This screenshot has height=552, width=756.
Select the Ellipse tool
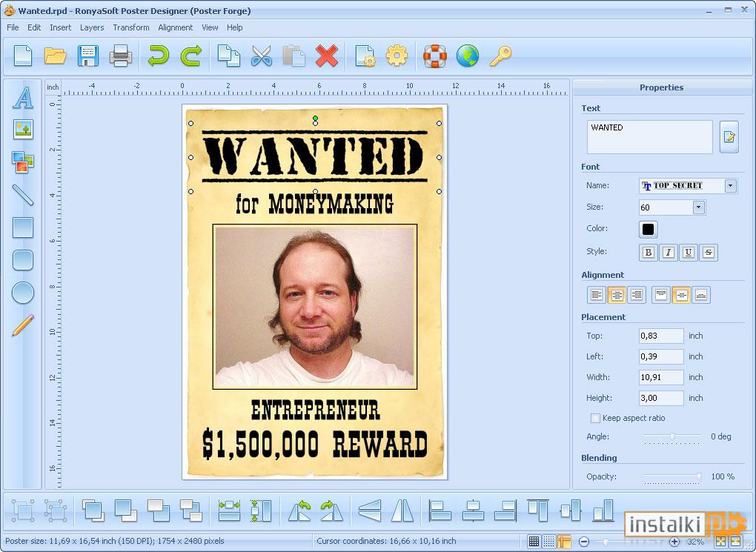point(23,293)
